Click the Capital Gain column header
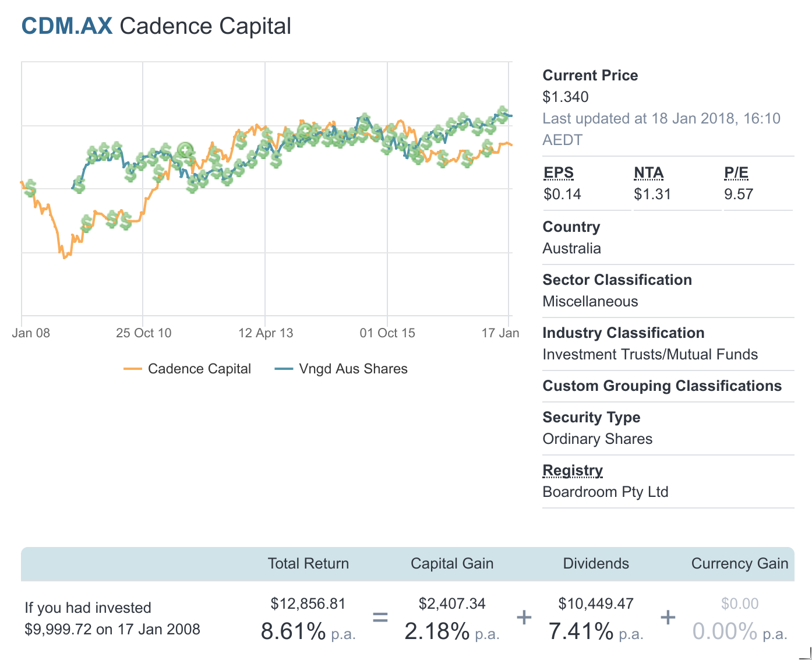The image size is (812, 660). click(x=452, y=563)
